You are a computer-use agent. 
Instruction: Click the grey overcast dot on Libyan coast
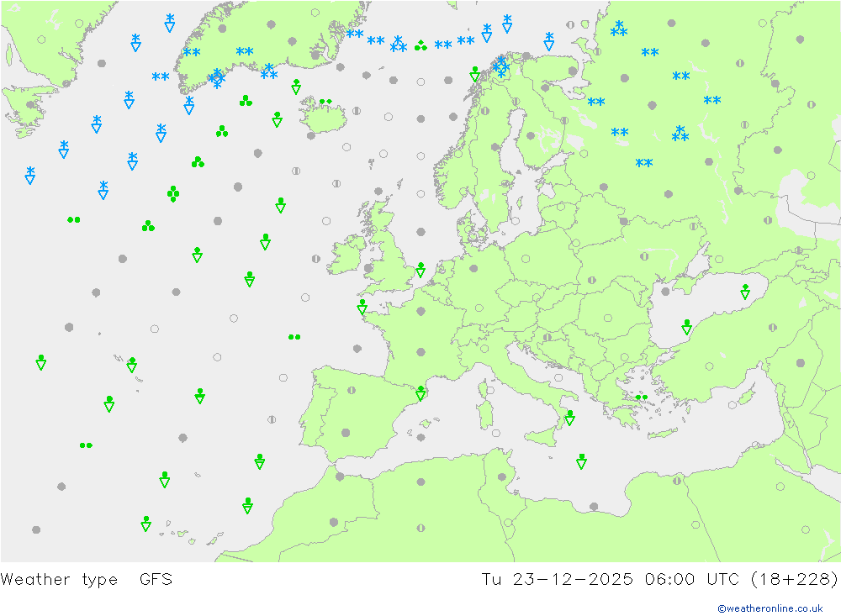point(594,507)
